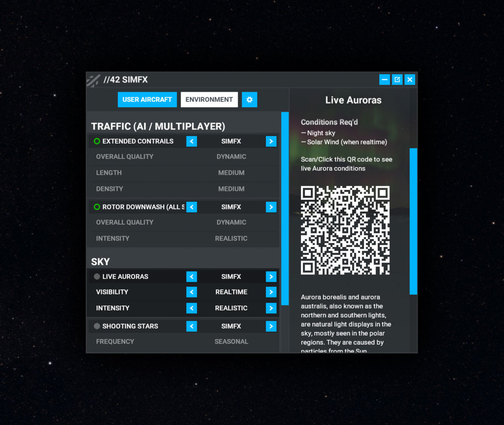Pop out the SIMFX window
Screen dimensions: 504x425
[x=397, y=80]
